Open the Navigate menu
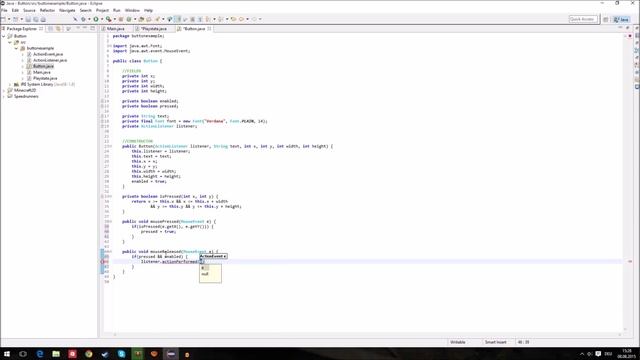The width and height of the screenshot is (640, 360). tap(67, 10)
